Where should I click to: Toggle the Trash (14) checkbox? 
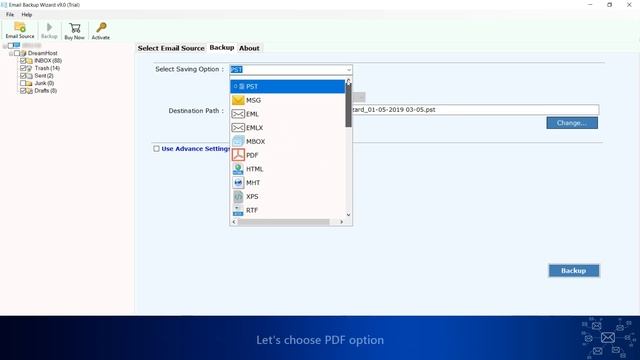tap(23, 68)
